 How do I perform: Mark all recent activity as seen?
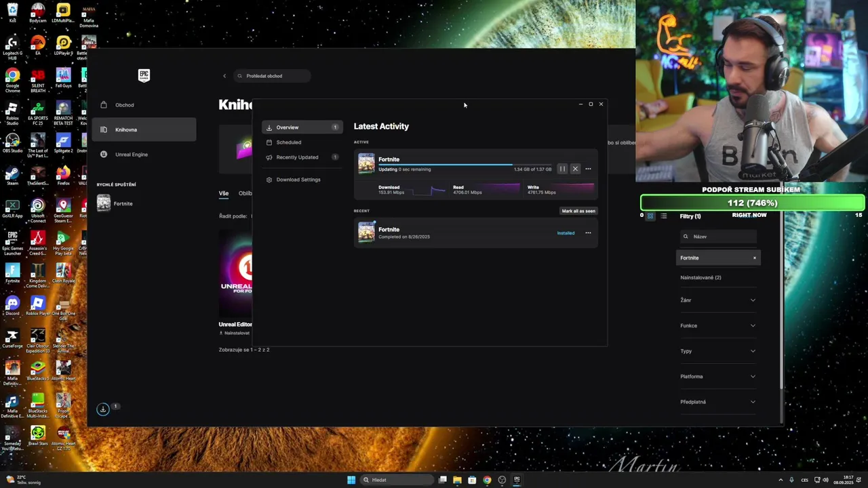click(578, 211)
